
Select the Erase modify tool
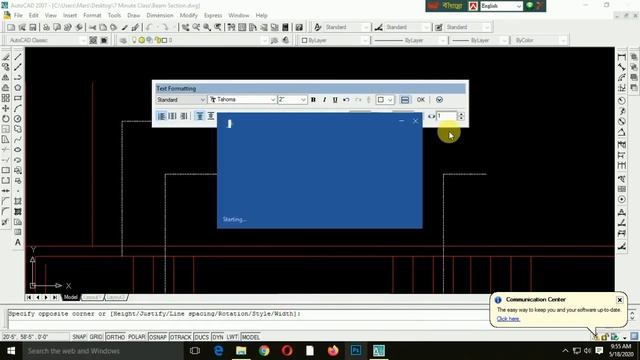(x=6, y=57)
